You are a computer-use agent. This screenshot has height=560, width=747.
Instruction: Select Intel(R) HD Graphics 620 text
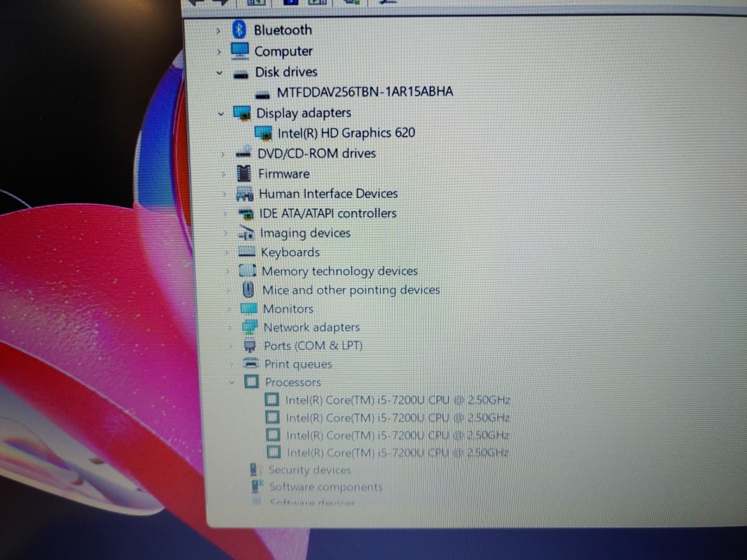(346, 133)
